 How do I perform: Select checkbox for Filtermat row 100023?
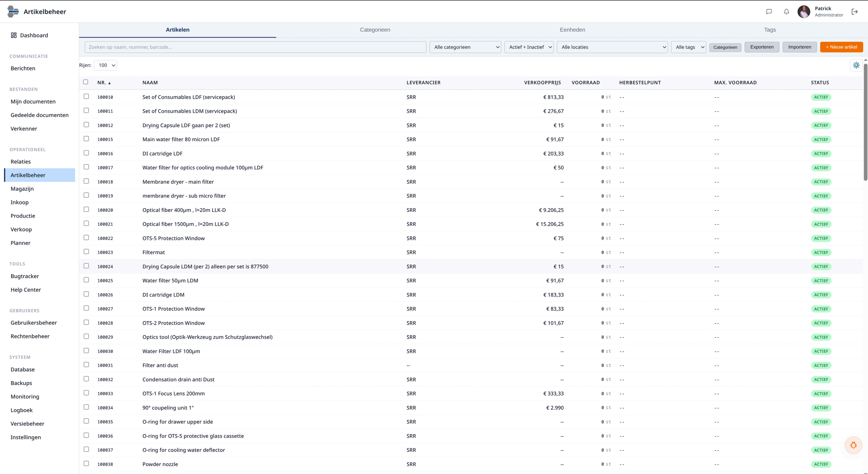(86, 252)
